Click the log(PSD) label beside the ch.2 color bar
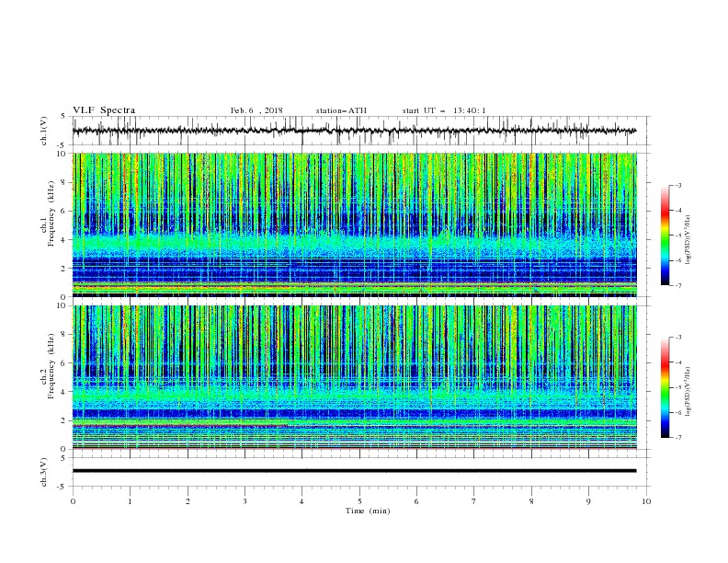 pyautogui.click(x=688, y=392)
